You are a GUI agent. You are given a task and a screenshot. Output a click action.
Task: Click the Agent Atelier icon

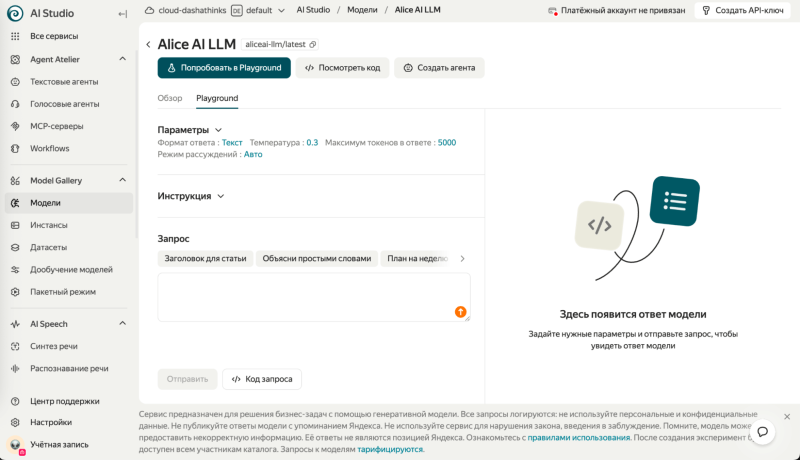[15, 59]
